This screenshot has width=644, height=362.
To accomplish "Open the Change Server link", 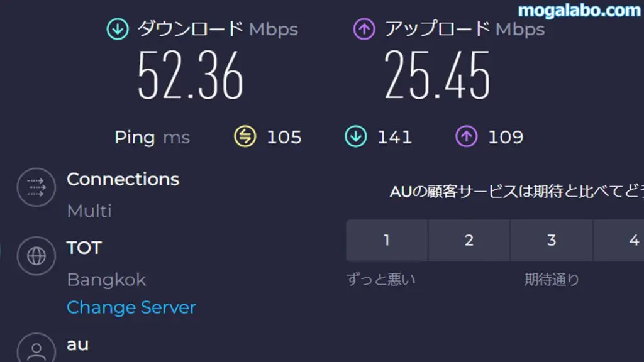I will pyautogui.click(x=131, y=307).
